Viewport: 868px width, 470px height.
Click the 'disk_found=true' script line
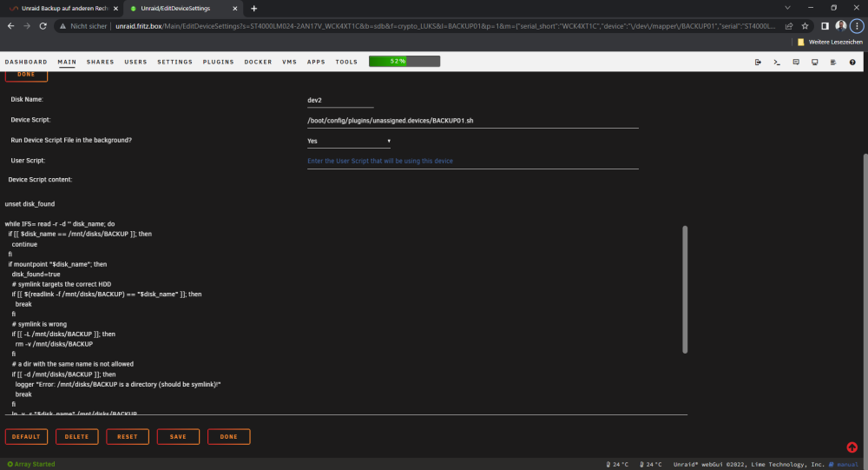coord(36,275)
